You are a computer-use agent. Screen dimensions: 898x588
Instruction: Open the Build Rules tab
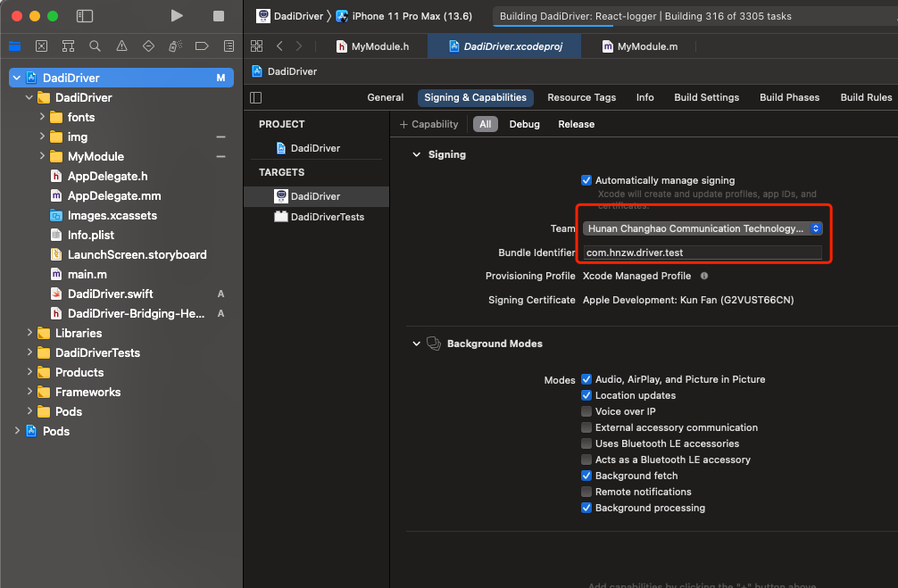click(x=866, y=98)
